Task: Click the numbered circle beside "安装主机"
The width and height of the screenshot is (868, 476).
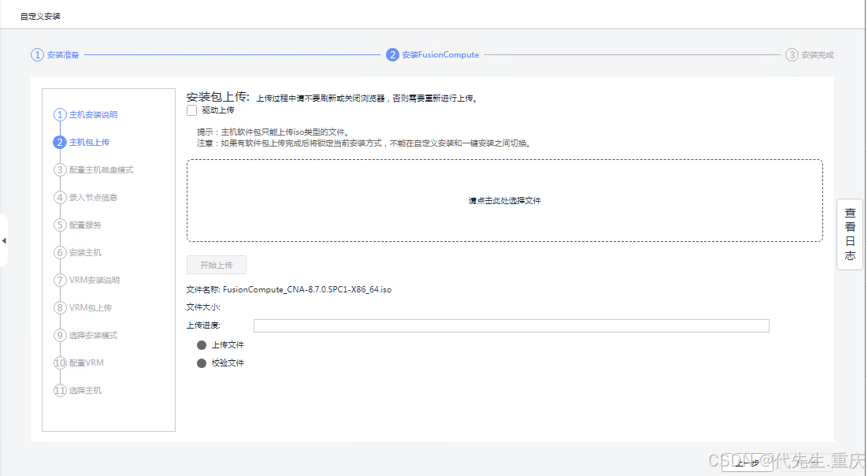Action: pos(60,252)
